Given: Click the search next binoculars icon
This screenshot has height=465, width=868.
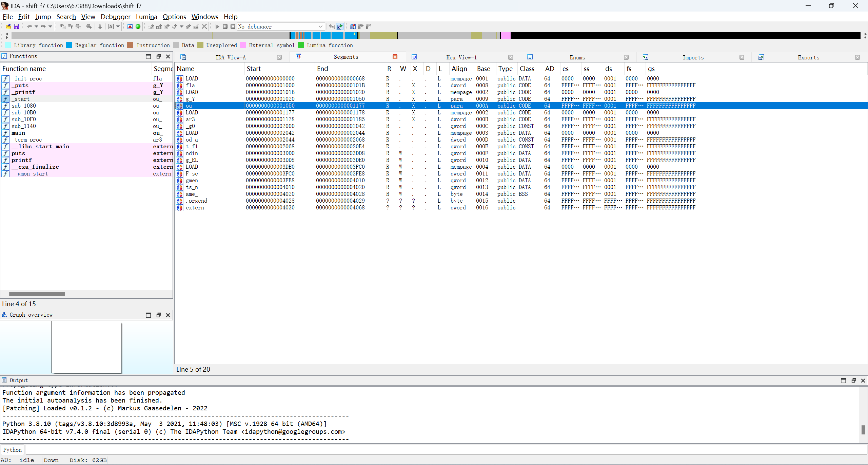Looking at the screenshot, I should pos(89,26).
